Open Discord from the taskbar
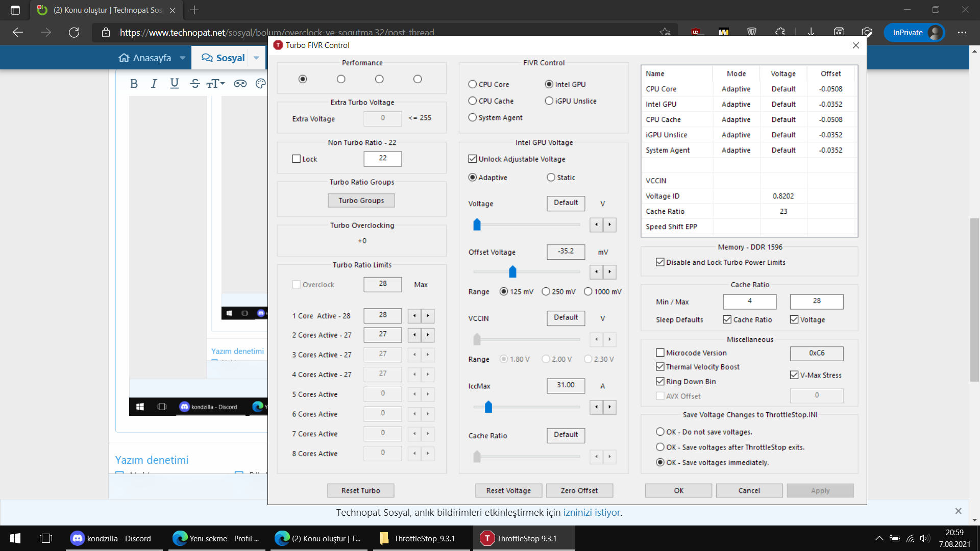The width and height of the screenshot is (980, 551). click(x=111, y=538)
